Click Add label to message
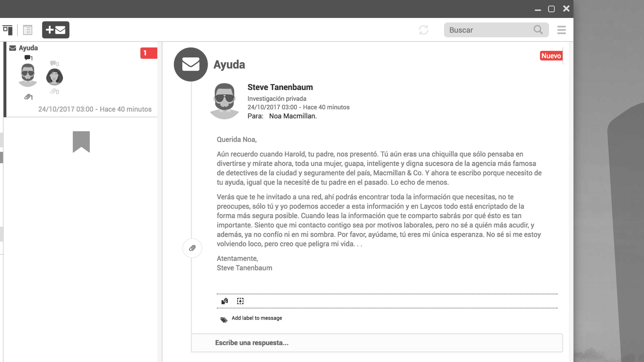Screen dimensions: 644x362 point(257,318)
